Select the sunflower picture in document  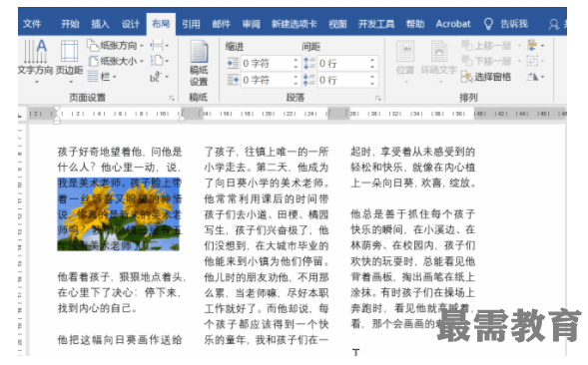tap(119, 214)
